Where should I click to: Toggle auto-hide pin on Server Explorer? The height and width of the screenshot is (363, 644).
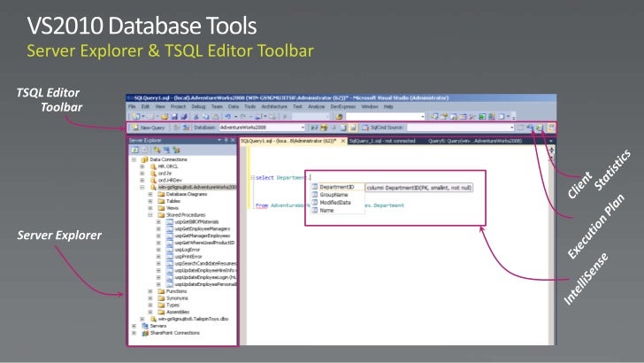tap(226, 140)
